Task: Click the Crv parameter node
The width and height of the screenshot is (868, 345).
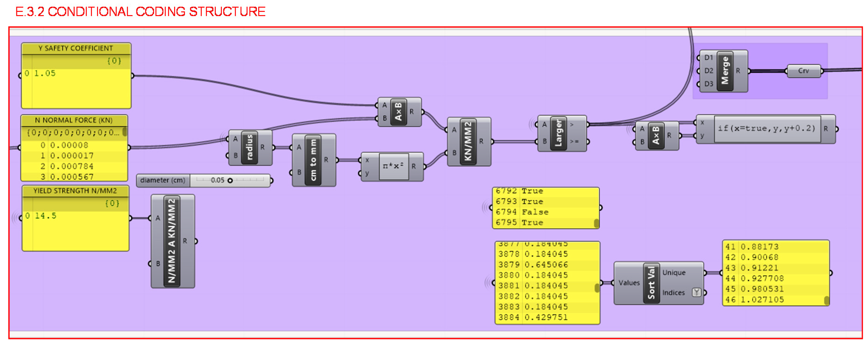Action: point(803,71)
